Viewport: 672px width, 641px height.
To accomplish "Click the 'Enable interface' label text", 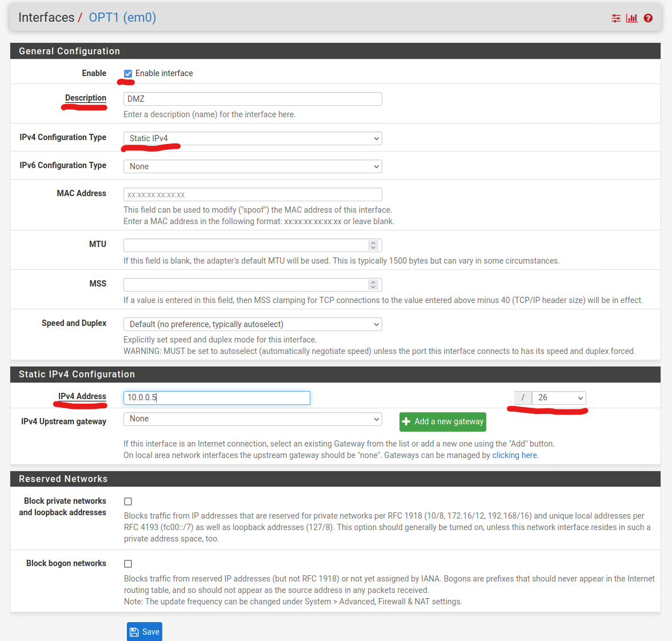I will [x=164, y=73].
